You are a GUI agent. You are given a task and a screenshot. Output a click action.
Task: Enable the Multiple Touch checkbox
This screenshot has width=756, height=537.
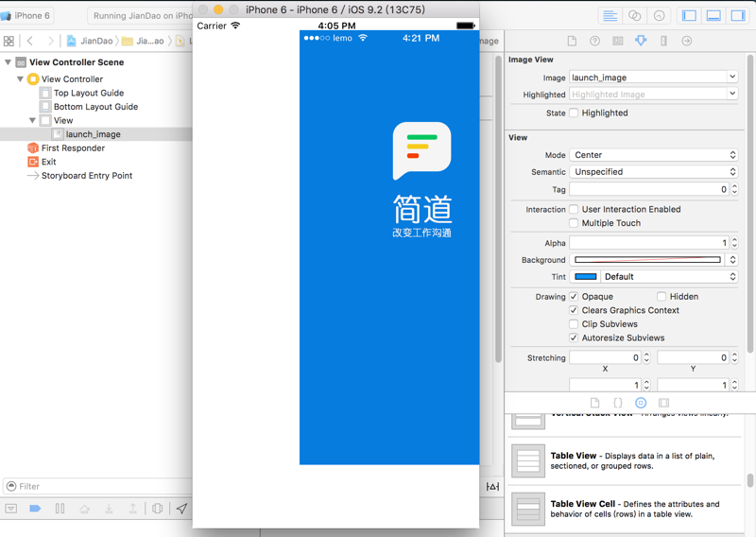click(574, 223)
